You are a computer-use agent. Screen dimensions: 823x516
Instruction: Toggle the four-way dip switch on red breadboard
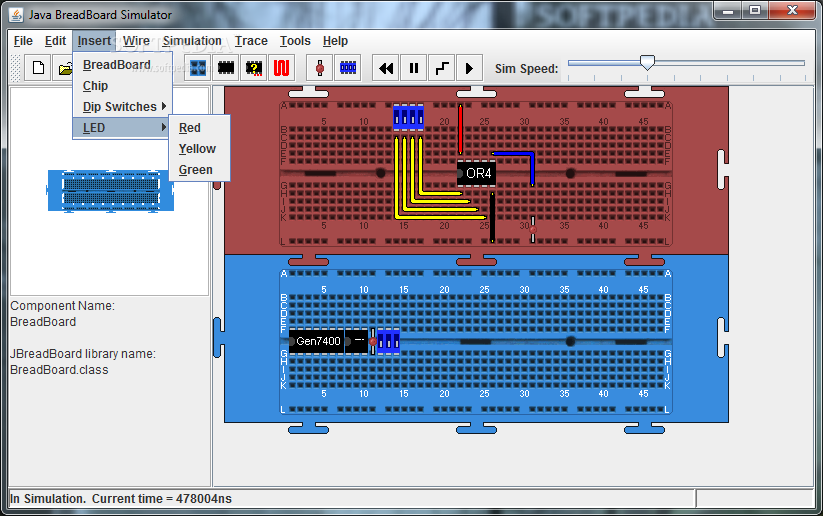408,118
